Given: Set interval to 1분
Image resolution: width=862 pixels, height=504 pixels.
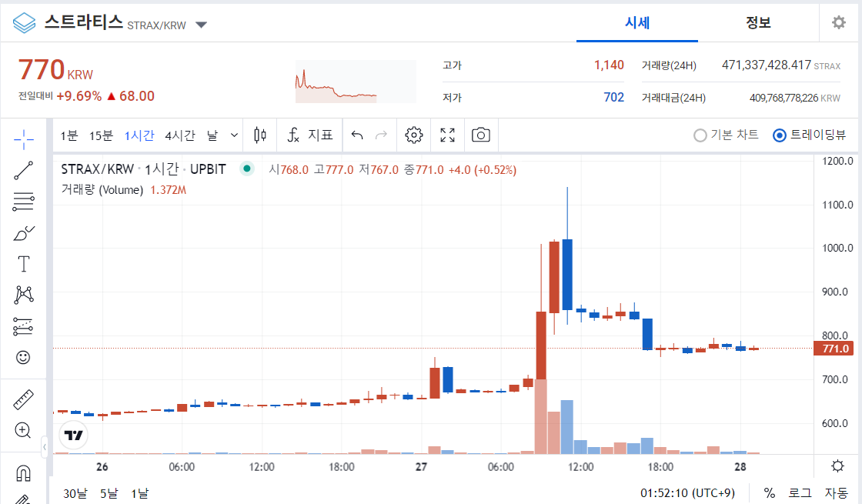Looking at the screenshot, I should click(x=69, y=135).
